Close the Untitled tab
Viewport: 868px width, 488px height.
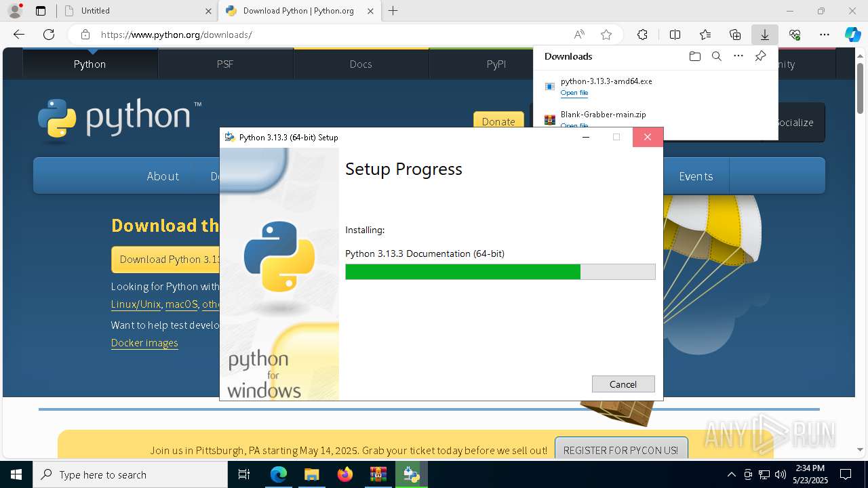pyautogui.click(x=208, y=11)
